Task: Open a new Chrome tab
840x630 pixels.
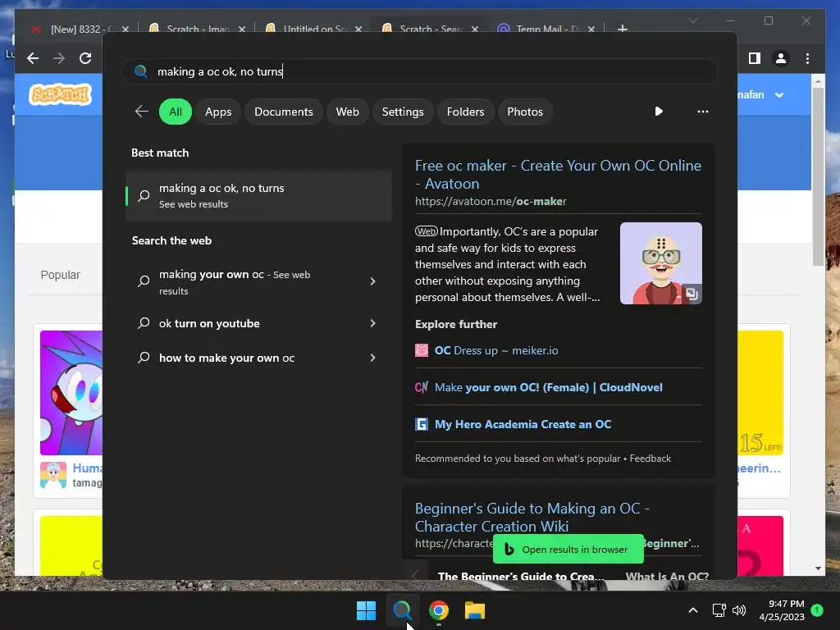Action: (622, 29)
